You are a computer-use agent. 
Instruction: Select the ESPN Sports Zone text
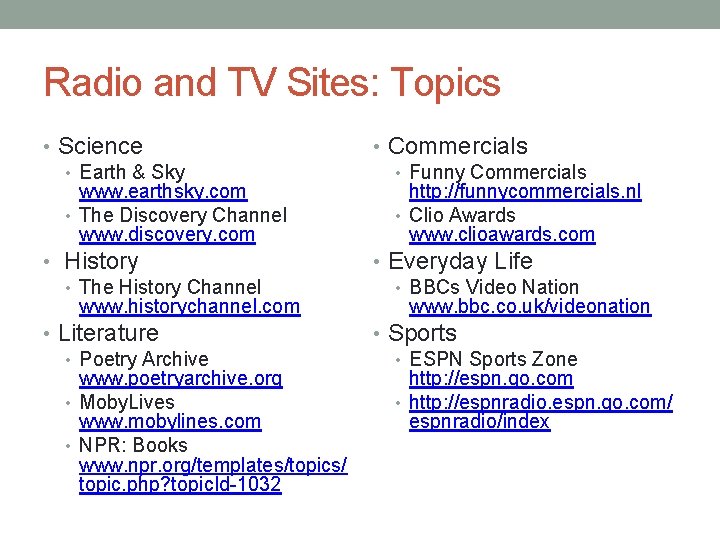click(x=493, y=359)
